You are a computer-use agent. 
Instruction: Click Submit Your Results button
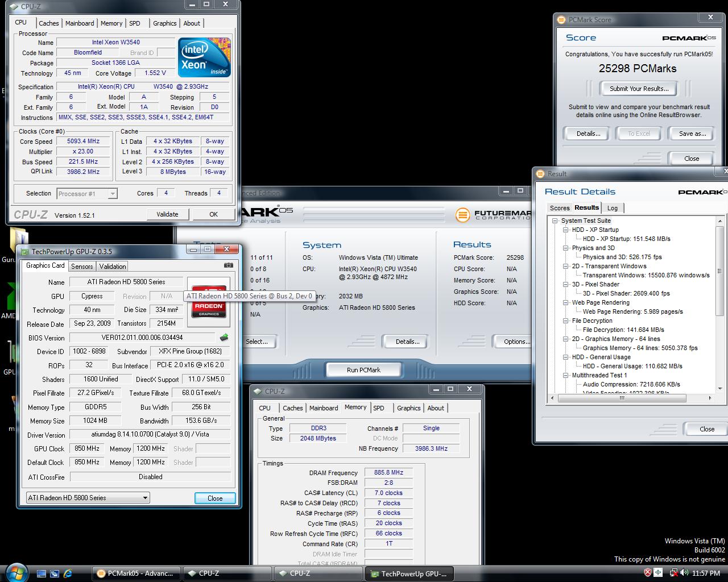[x=639, y=89]
